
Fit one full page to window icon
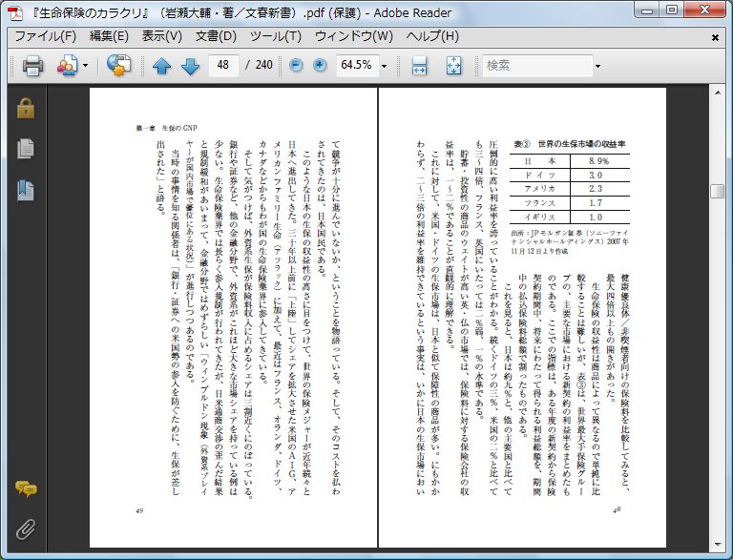click(453, 66)
